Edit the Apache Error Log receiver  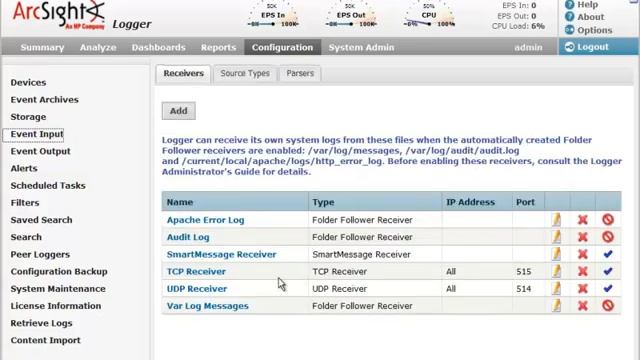pyautogui.click(x=556, y=220)
